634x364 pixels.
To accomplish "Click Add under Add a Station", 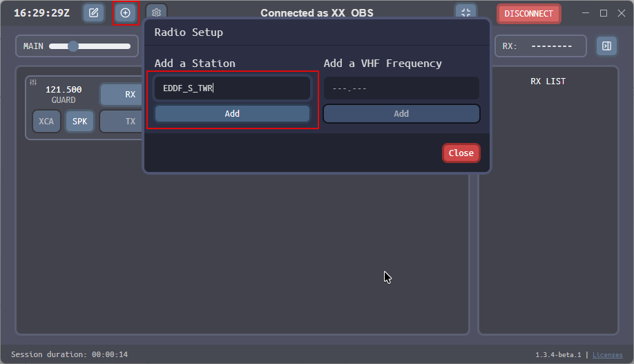I will [x=232, y=114].
